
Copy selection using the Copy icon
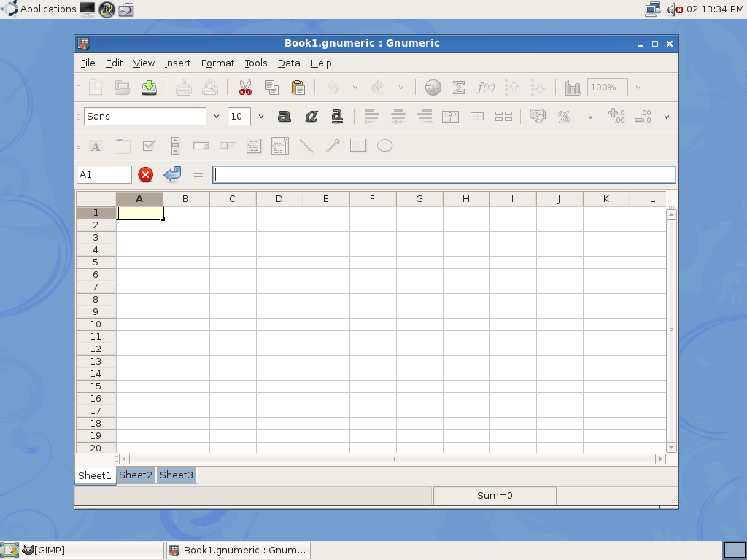click(271, 87)
